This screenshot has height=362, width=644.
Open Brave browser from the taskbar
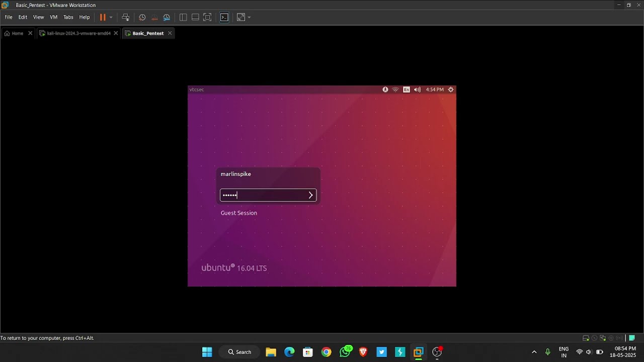363,352
